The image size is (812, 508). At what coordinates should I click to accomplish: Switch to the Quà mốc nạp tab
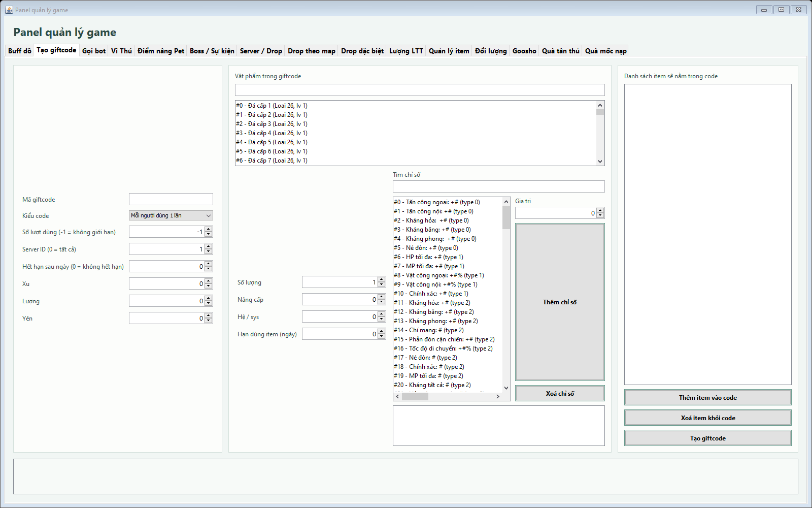[606, 51]
